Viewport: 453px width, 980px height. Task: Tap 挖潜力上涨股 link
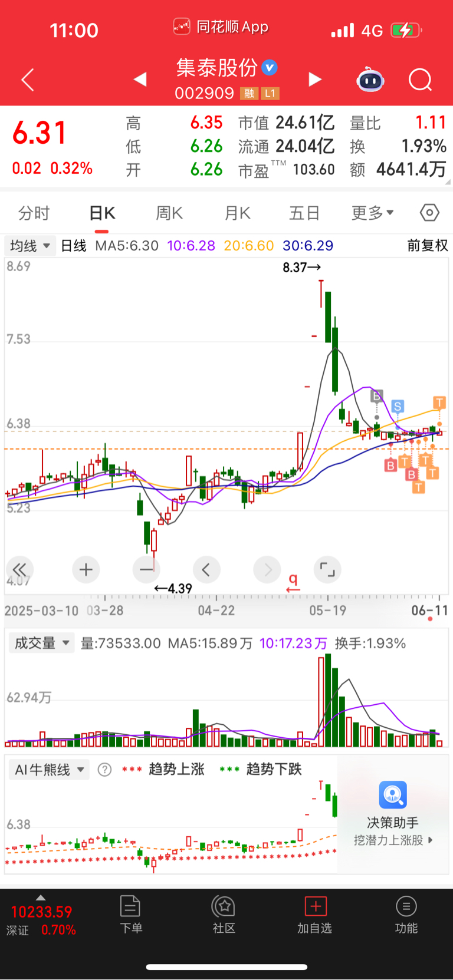click(393, 840)
